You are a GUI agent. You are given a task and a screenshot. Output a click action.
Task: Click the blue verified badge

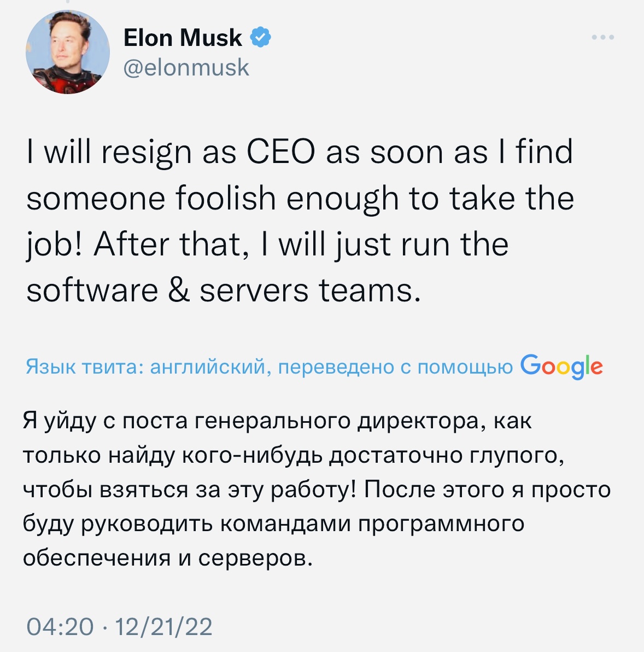(x=260, y=38)
